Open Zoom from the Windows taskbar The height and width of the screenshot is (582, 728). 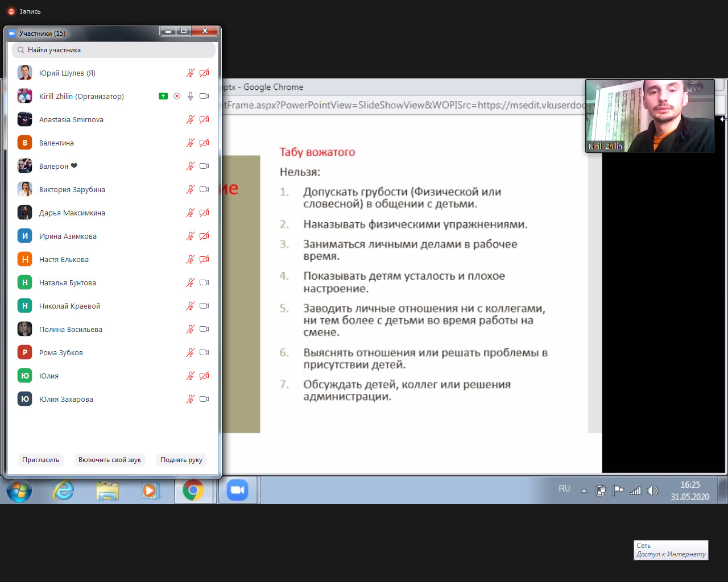(x=237, y=490)
